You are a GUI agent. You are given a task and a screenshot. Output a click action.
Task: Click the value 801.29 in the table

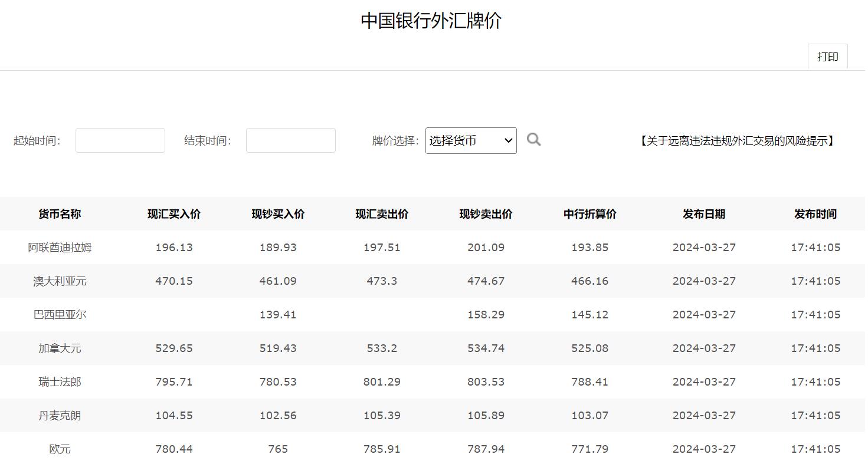pos(382,382)
